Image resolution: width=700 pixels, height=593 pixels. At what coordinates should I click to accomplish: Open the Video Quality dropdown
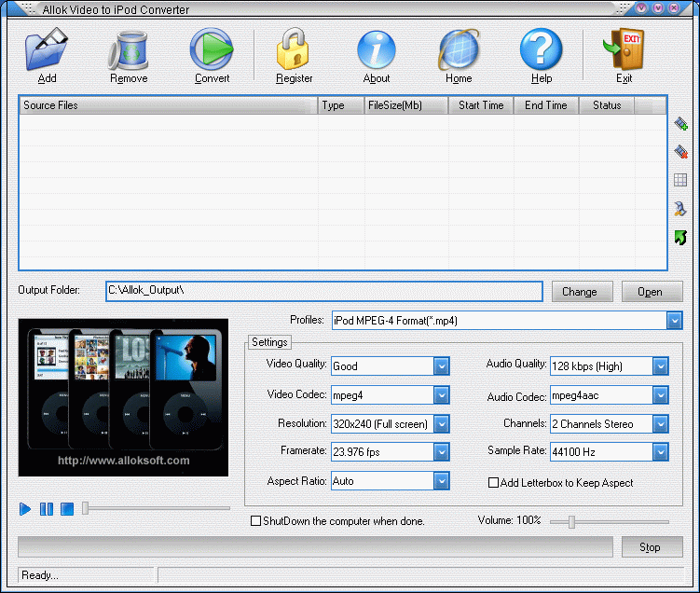442,366
